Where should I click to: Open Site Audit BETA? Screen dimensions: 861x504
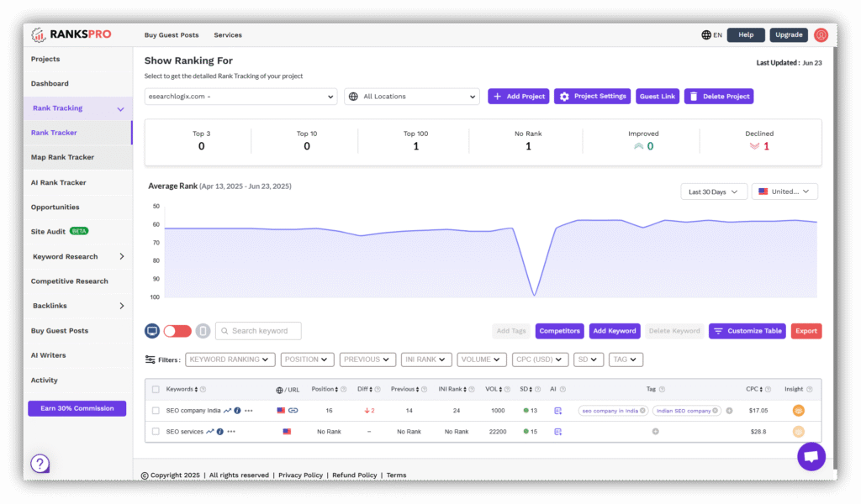(60, 232)
